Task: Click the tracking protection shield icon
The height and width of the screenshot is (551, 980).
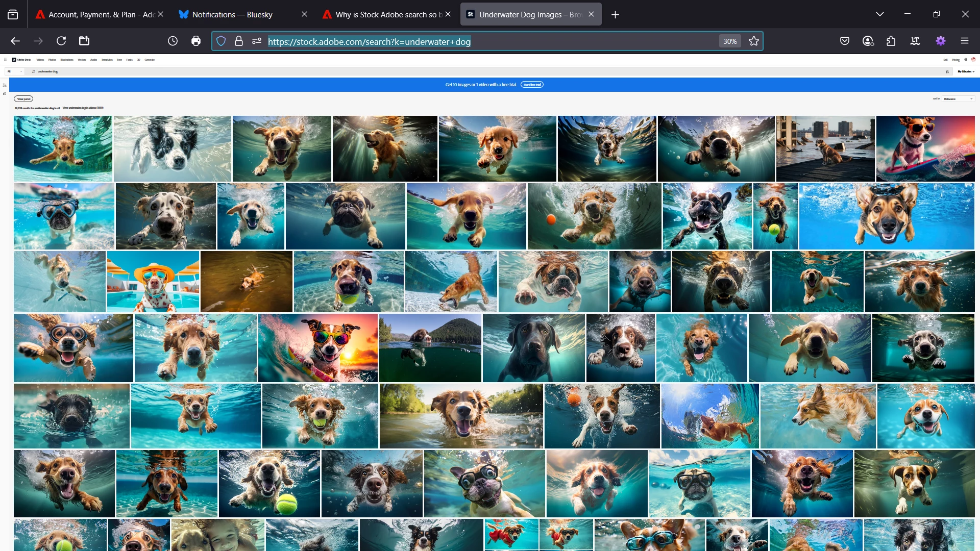Action: click(x=221, y=41)
